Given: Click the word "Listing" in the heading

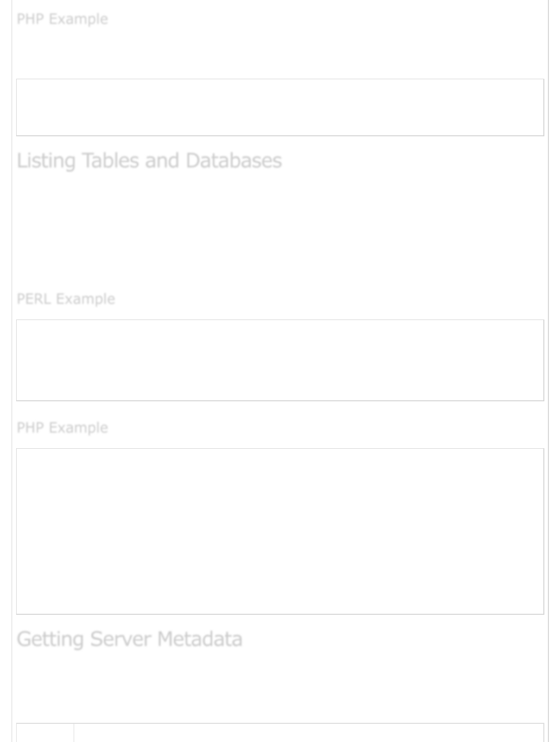Looking at the screenshot, I should [x=46, y=161].
